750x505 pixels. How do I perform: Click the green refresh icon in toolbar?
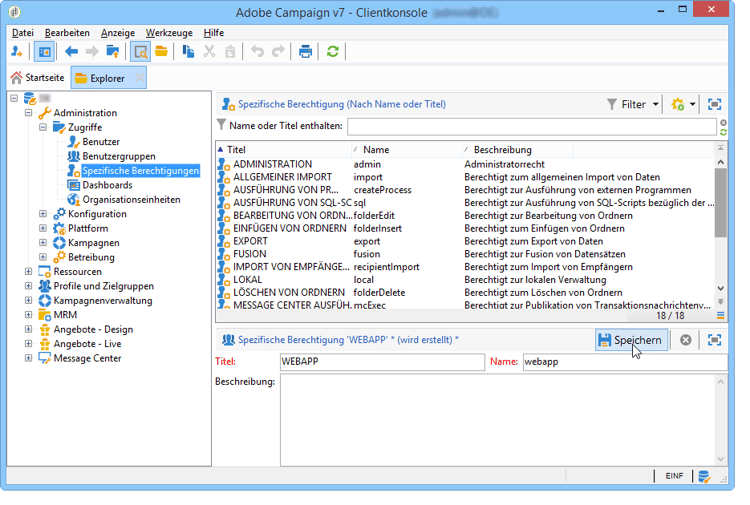point(333,52)
